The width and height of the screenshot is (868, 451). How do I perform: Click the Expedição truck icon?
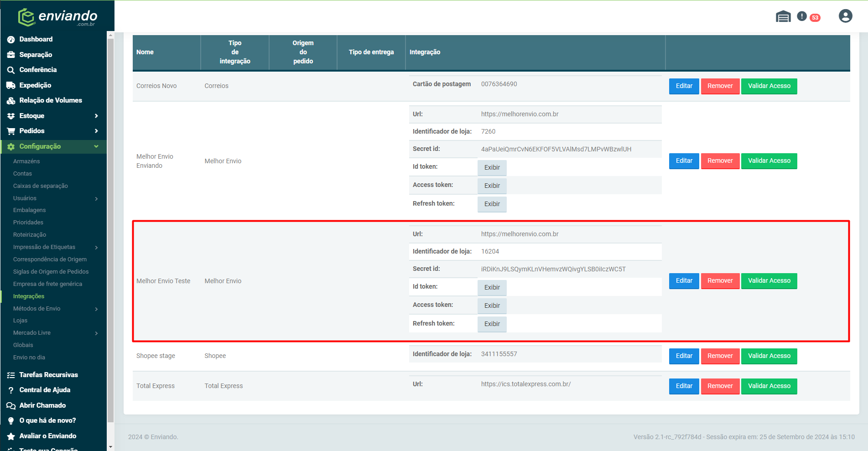(11, 85)
